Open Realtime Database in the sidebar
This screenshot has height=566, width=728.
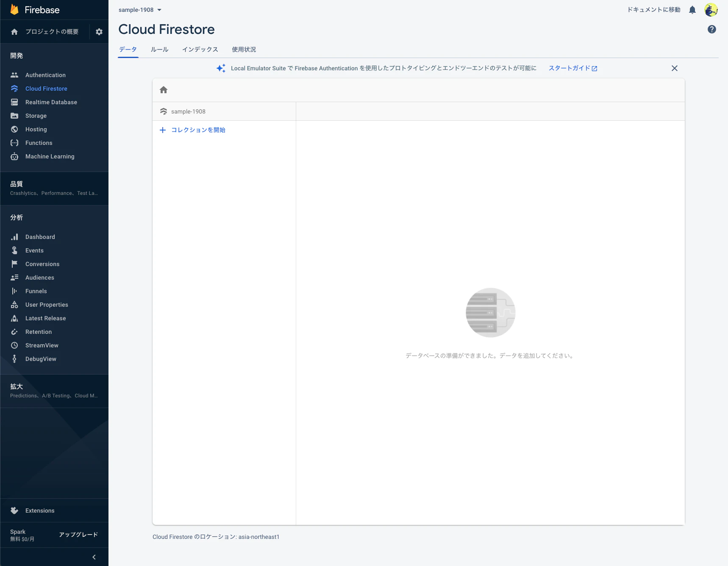51,102
